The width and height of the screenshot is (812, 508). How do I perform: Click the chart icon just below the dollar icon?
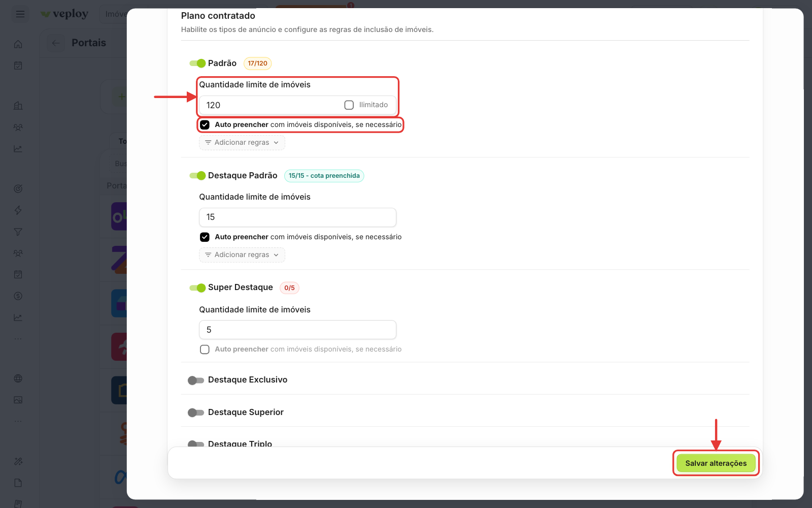point(18,317)
